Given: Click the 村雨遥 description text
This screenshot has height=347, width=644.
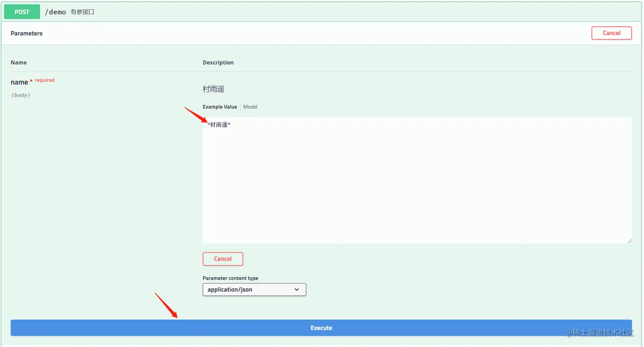Looking at the screenshot, I should 213,89.
